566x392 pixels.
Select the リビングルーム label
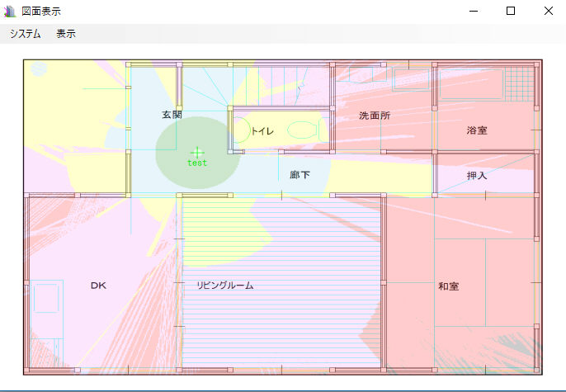coord(224,286)
